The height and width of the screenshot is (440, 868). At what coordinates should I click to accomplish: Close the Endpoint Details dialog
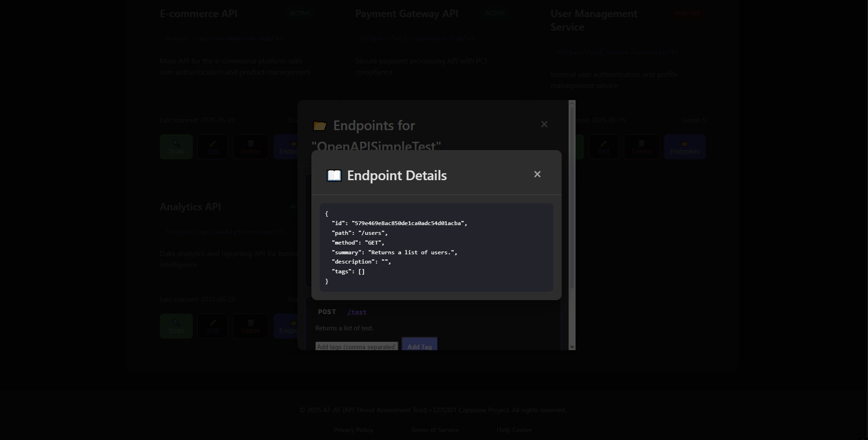(537, 174)
